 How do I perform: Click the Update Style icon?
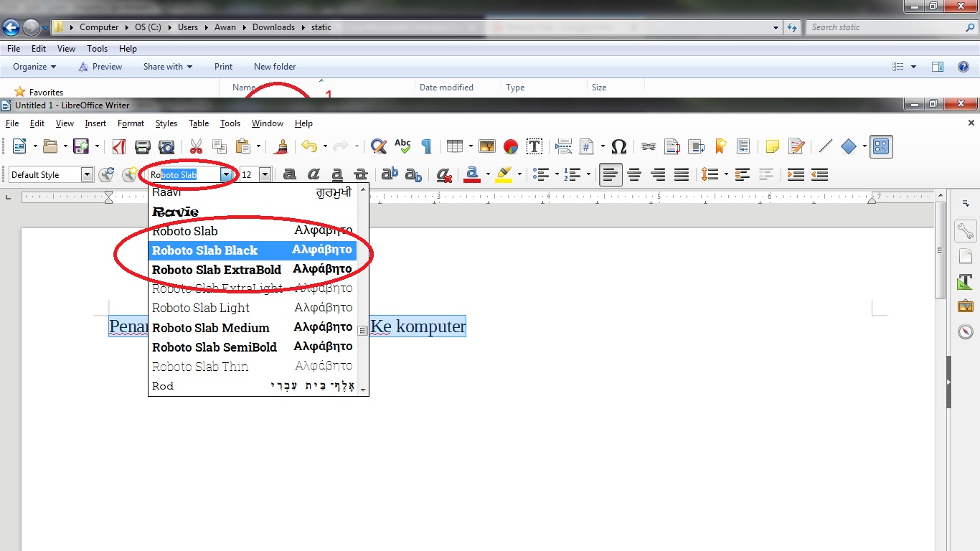[106, 174]
